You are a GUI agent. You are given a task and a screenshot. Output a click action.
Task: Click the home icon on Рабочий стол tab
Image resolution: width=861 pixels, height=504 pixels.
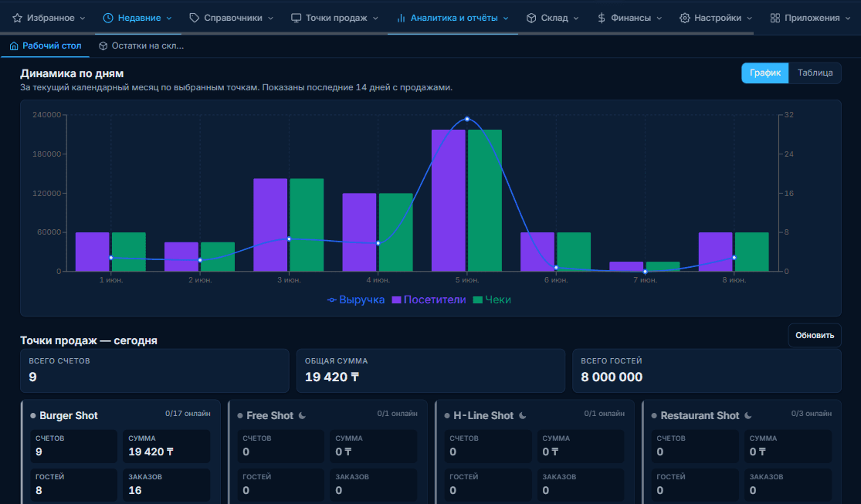pyautogui.click(x=14, y=46)
